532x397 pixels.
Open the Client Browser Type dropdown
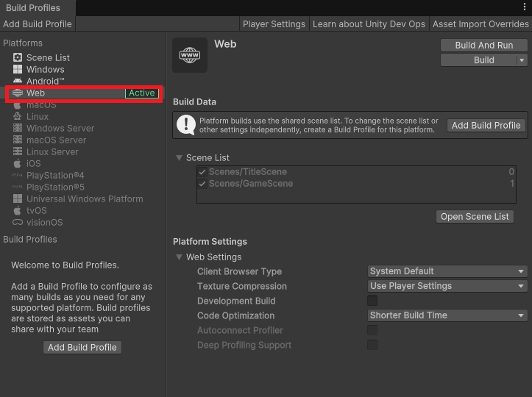click(447, 271)
